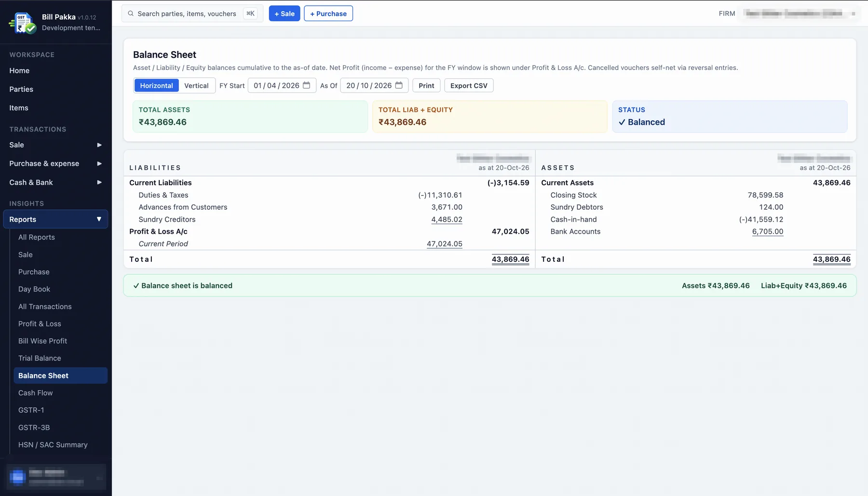
Task: Click Duties & Taxes row label
Action: click(163, 195)
